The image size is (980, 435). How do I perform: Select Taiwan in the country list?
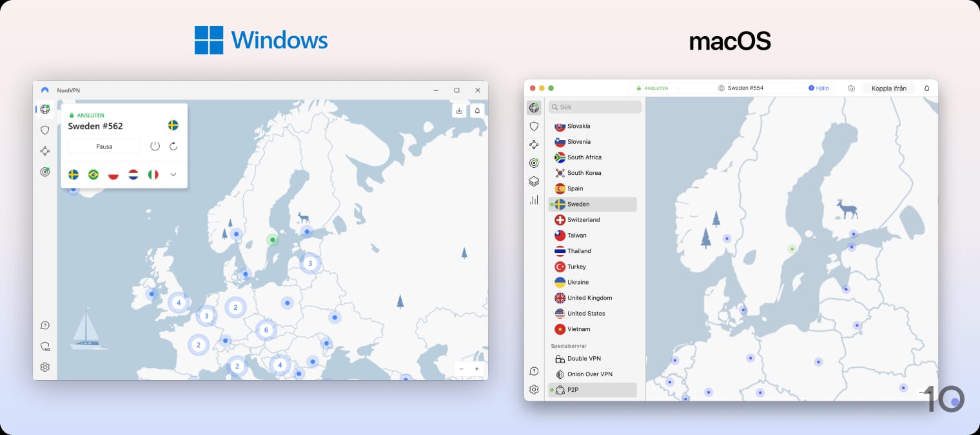(x=593, y=236)
